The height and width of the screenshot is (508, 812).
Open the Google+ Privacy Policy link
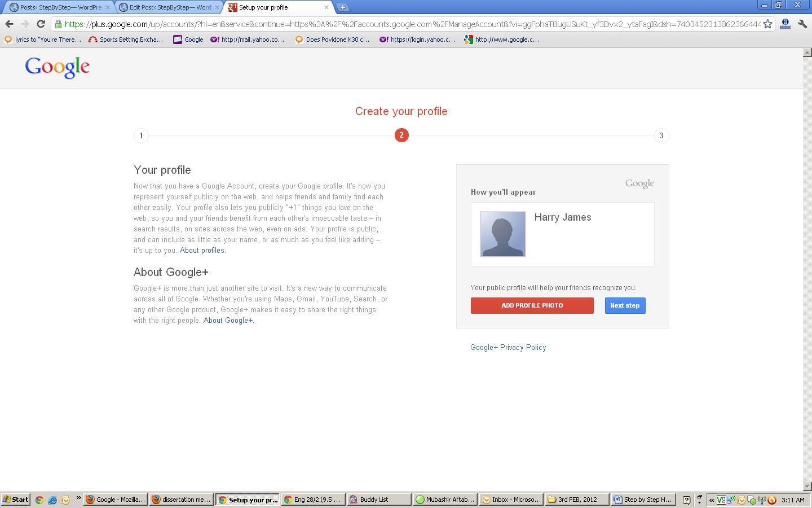click(x=508, y=347)
